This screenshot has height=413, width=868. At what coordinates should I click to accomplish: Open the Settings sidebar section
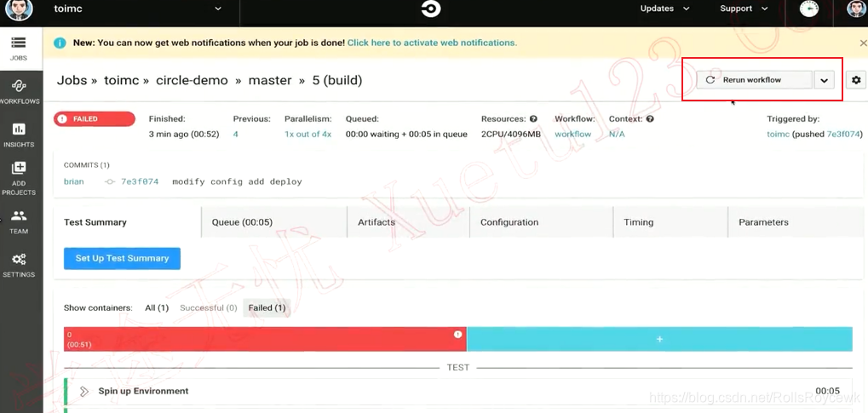click(x=19, y=265)
